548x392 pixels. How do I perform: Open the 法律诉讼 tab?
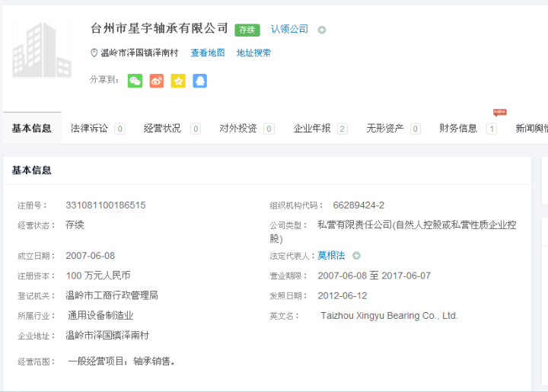point(89,129)
